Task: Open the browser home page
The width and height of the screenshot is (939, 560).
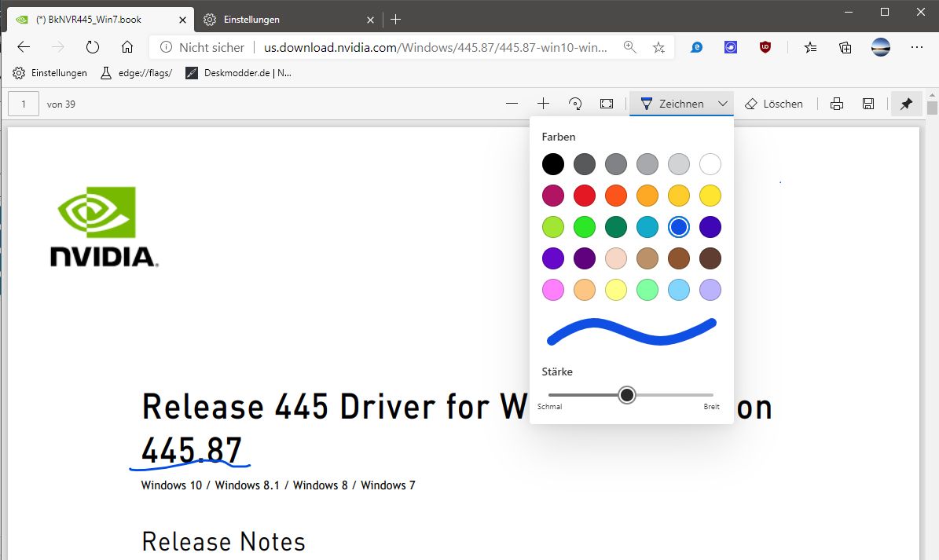Action: tap(127, 47)
